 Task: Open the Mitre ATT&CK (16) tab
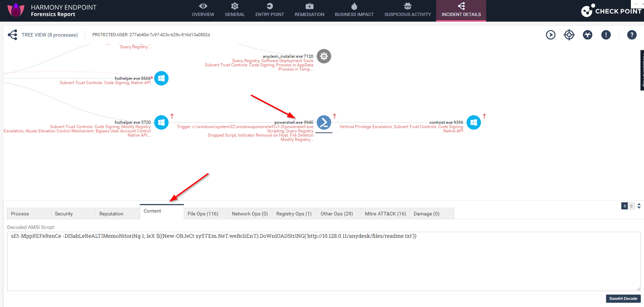[385, 214]
